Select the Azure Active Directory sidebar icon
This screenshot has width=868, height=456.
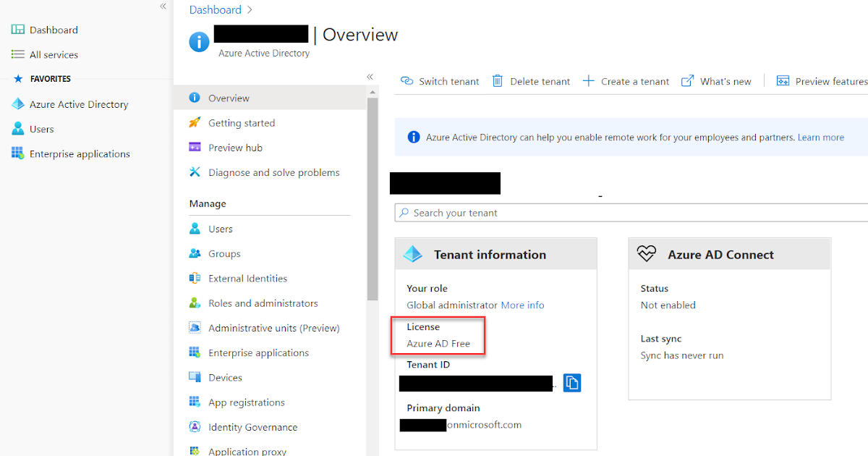point(17,104)
